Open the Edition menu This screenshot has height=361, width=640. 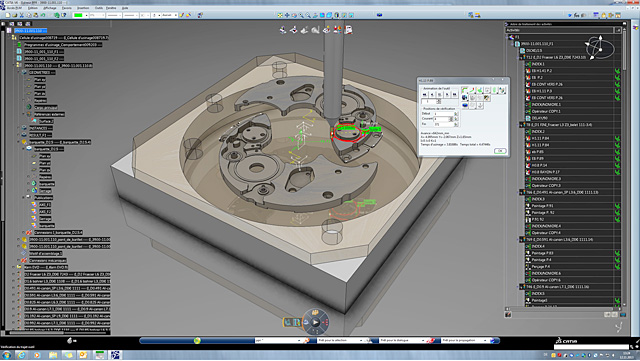click(x=33, y=8)
